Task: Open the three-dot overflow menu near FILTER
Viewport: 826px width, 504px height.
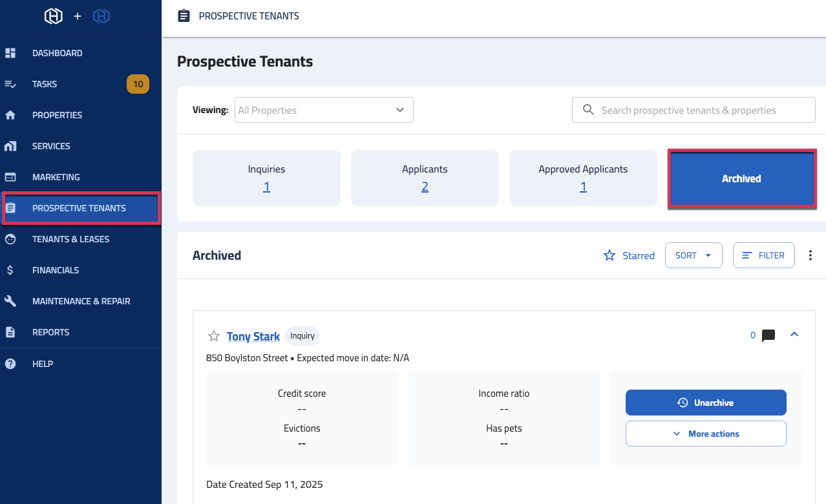Action: click(x=810, y=255)
